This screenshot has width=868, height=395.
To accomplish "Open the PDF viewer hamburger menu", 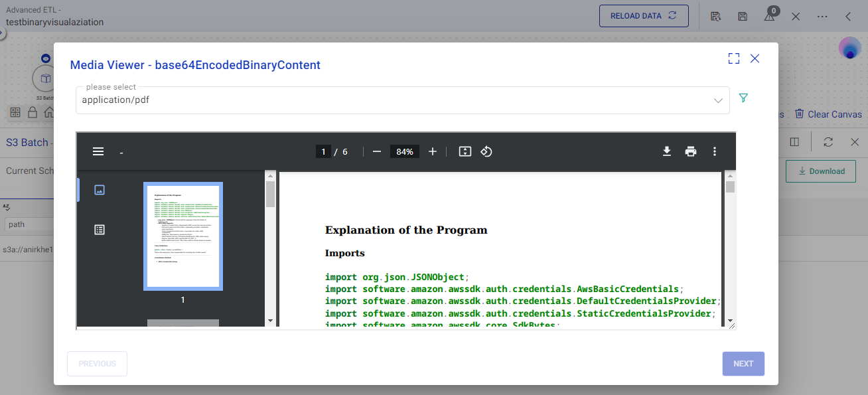I will tap(98, 151).
